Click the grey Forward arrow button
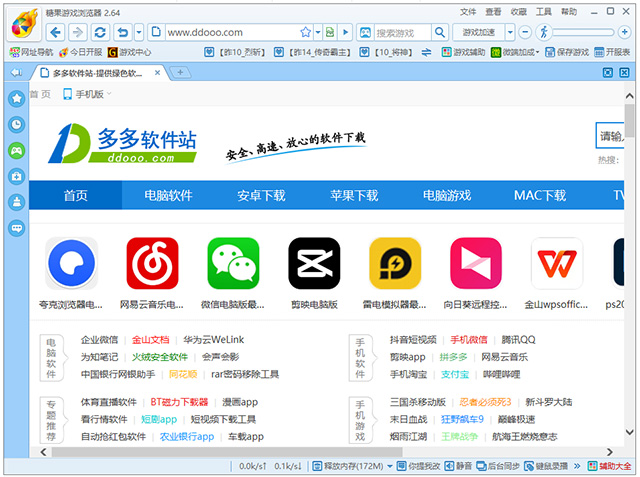Viewport: 640px width, 477px height. tap(78, 32)
